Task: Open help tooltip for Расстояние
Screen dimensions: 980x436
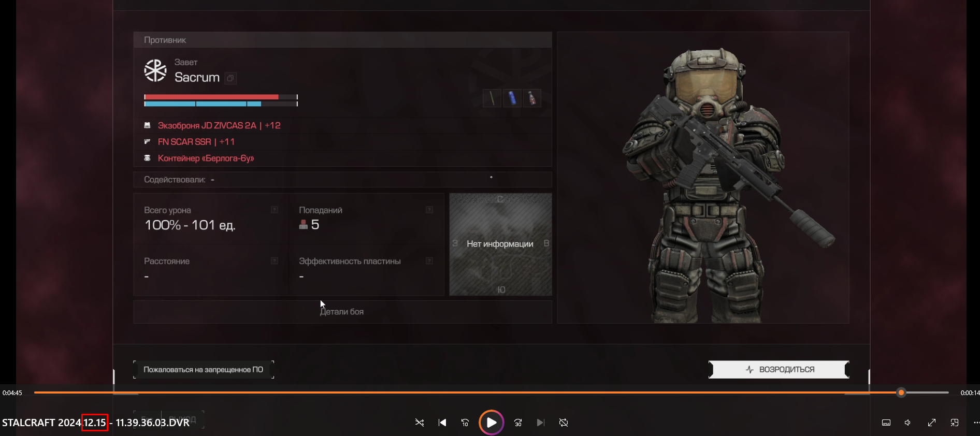Action: 275,261
